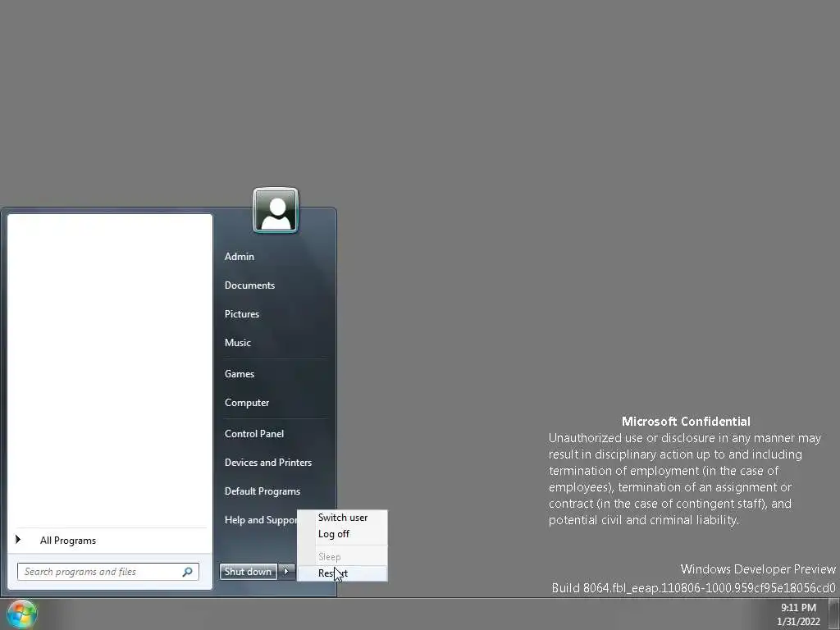Click the Shut down button
Screen dimensions: 840x630
[249, 572]
